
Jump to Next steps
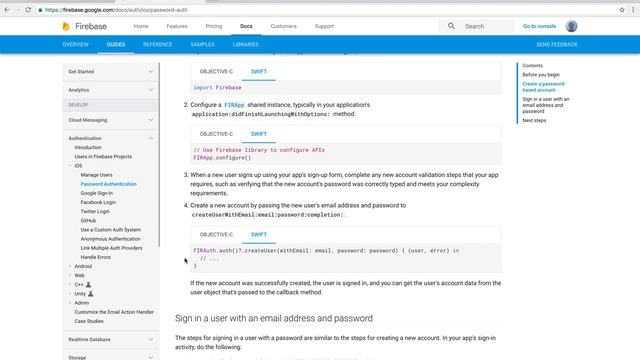point(534,120)
